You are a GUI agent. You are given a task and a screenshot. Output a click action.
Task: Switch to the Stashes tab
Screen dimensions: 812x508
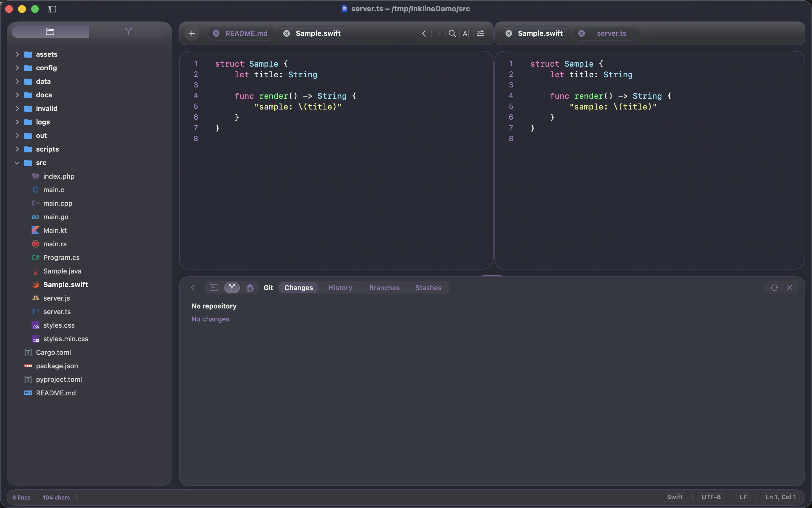[x=428, y=288]
